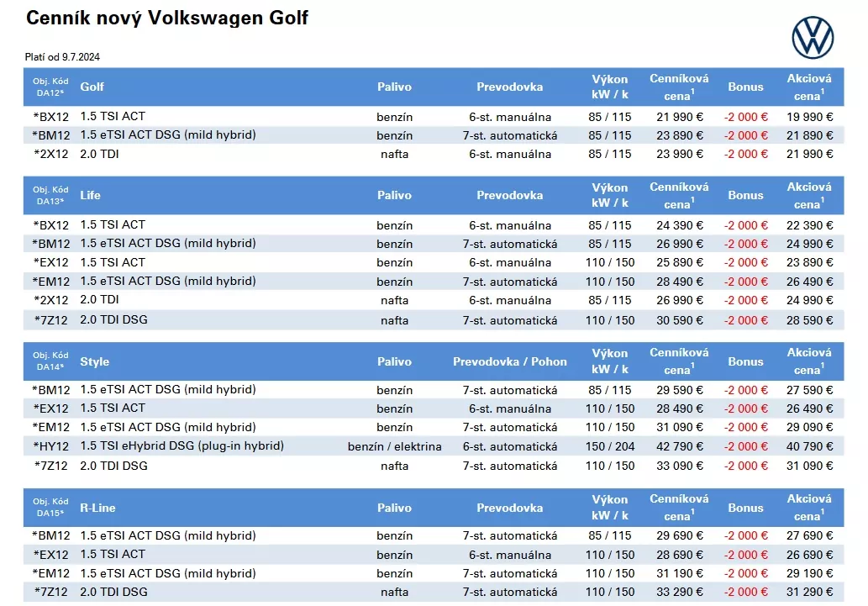Click the action price 28 590 €
Screen dimensions: 868x606
click(809, 320)
